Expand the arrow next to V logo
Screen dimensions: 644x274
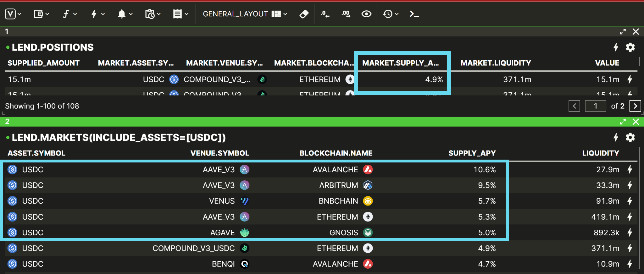[19, 14]
